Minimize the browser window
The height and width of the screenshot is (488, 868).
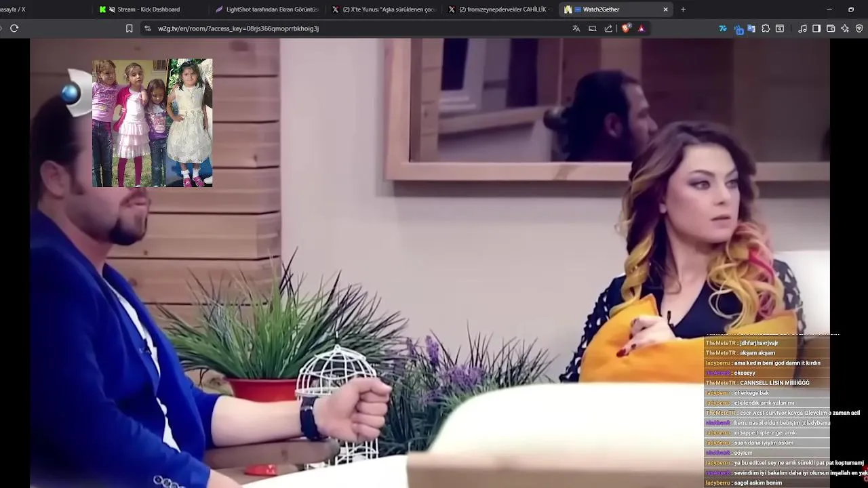click(829, 9)
